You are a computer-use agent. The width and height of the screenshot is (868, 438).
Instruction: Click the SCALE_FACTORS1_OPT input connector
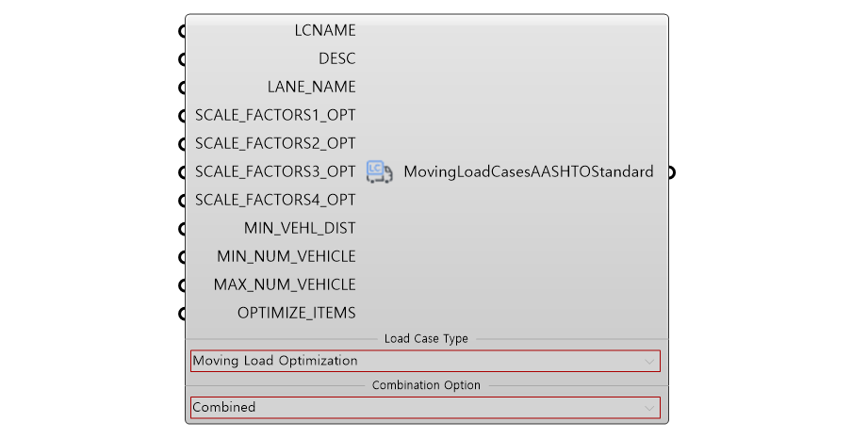pos(182,116)
